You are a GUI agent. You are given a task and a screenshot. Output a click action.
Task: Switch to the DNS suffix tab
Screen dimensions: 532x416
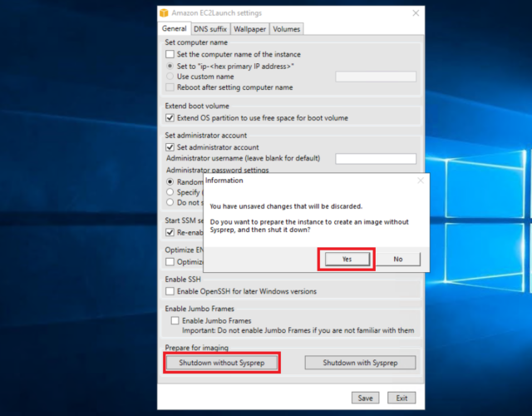(x=210, y=29)
